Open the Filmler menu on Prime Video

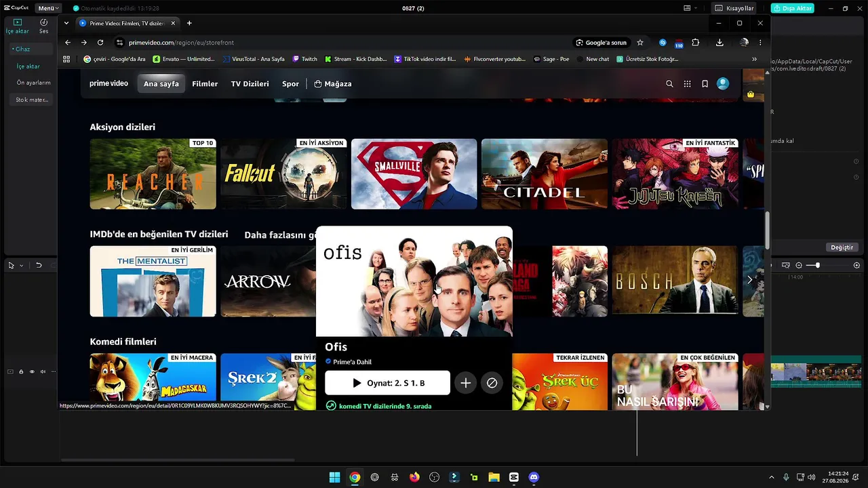pyautogui.click(x=205, y=84)
